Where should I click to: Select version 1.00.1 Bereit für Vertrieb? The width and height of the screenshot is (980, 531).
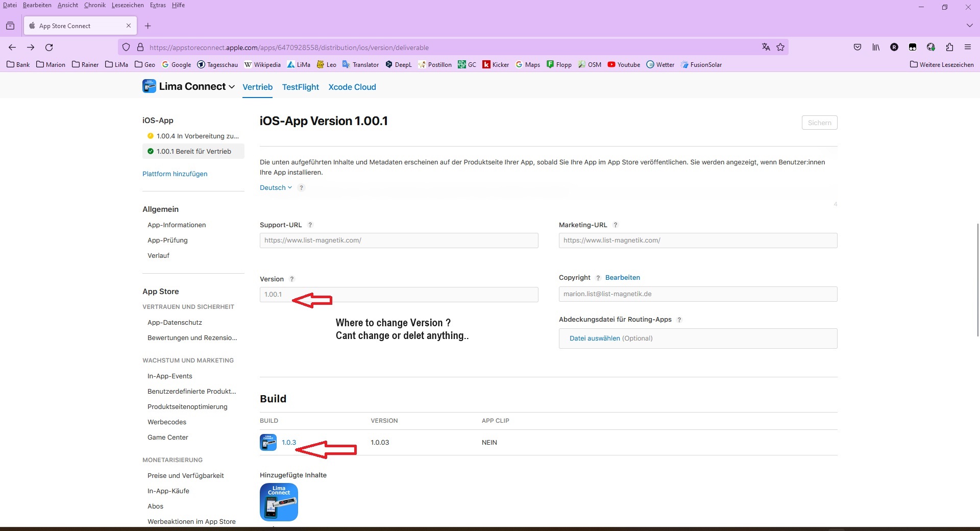coord(193,151)
